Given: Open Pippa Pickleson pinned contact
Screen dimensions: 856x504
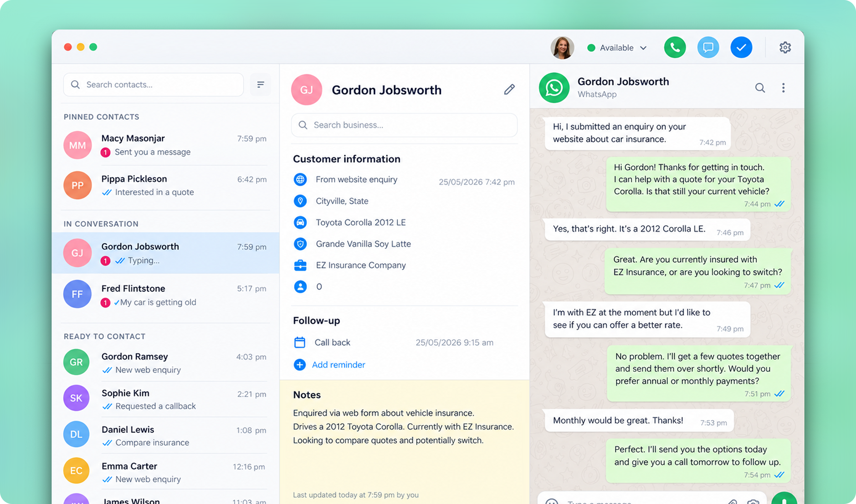Looking at the screenshot, I should (165, 185).
